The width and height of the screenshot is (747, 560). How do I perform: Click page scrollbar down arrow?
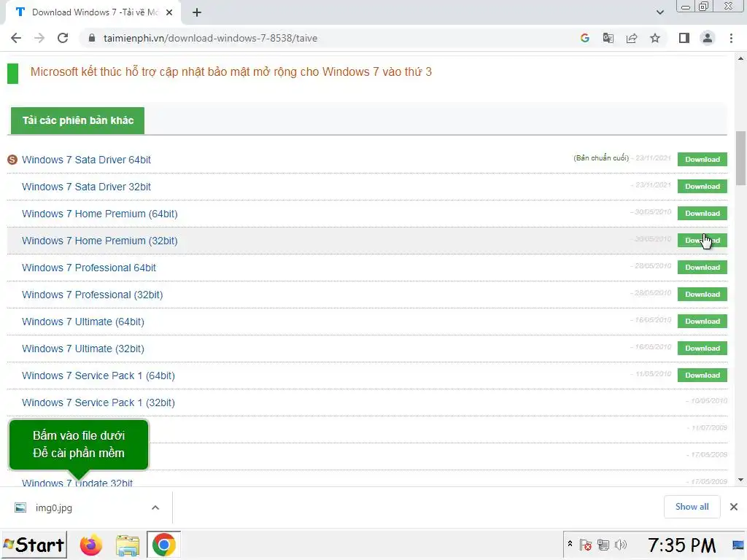point(740,480)
